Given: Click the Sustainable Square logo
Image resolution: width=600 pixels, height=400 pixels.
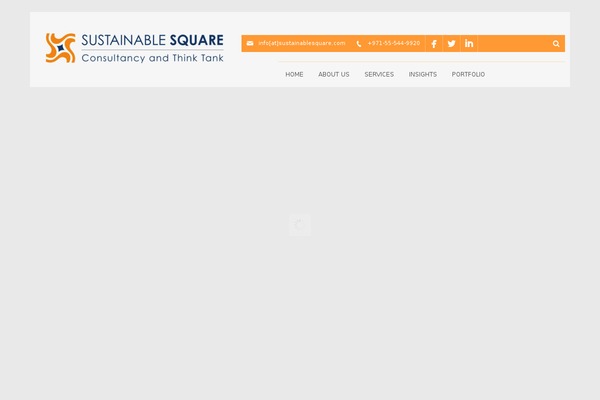Looking at the screenshot, I should pos(134,48).
